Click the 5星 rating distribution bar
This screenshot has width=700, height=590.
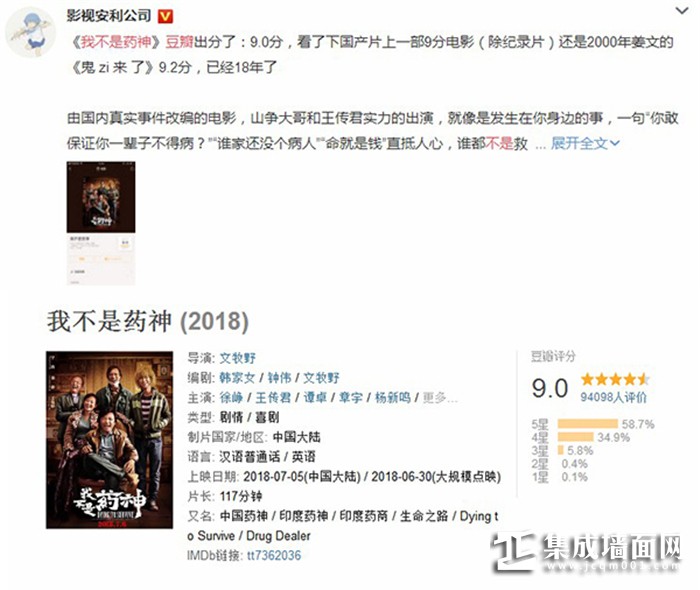pyautogui.click(x=588, y=424)
